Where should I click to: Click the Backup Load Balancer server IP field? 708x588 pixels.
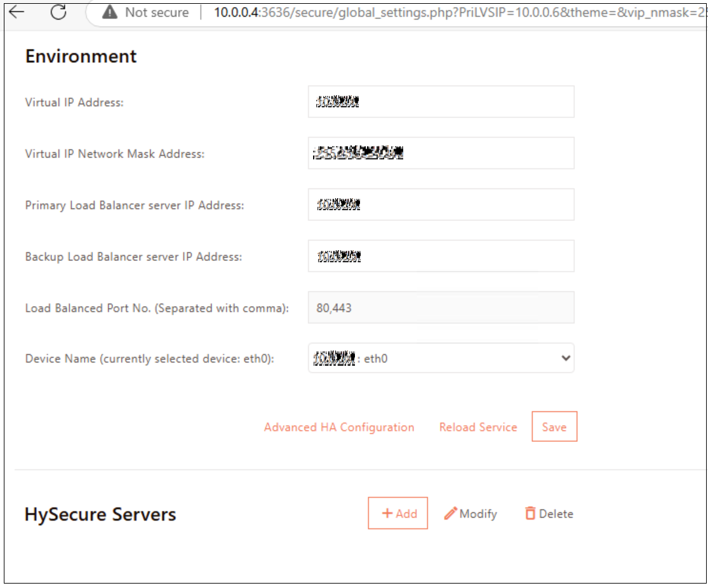coord(441,256)
